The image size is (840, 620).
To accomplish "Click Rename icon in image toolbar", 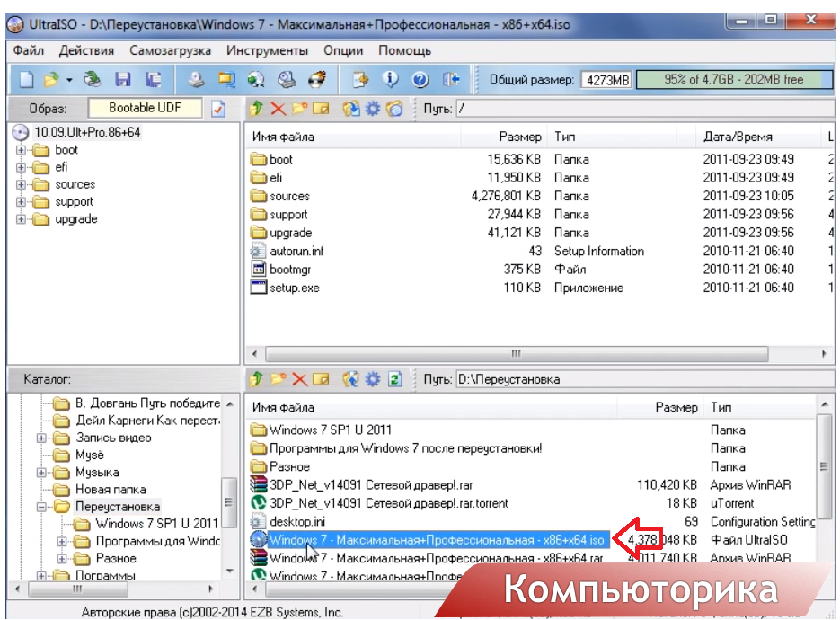I will [x=321, y=109].
